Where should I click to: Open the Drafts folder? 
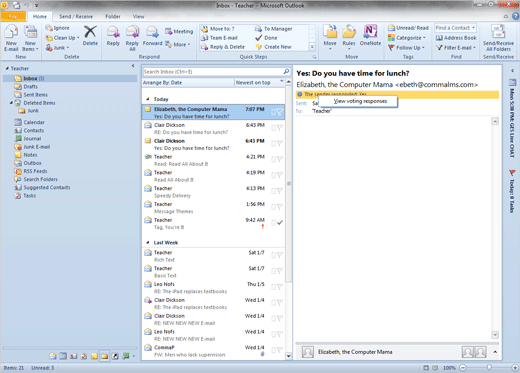30,86
